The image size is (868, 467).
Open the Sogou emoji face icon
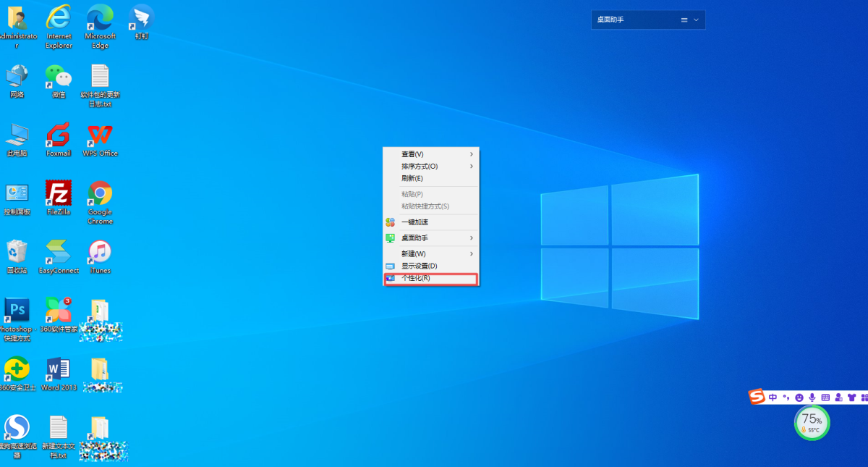click(x=799, y=397)
